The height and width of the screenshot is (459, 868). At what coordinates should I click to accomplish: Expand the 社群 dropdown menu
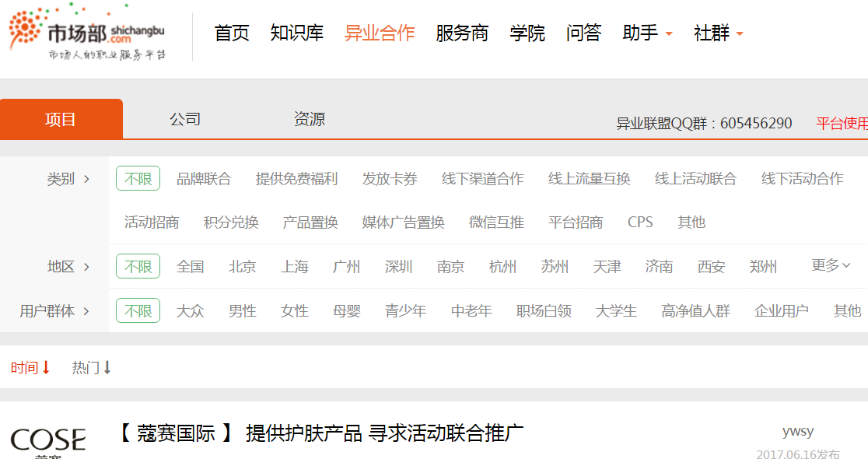click(718, 33)
